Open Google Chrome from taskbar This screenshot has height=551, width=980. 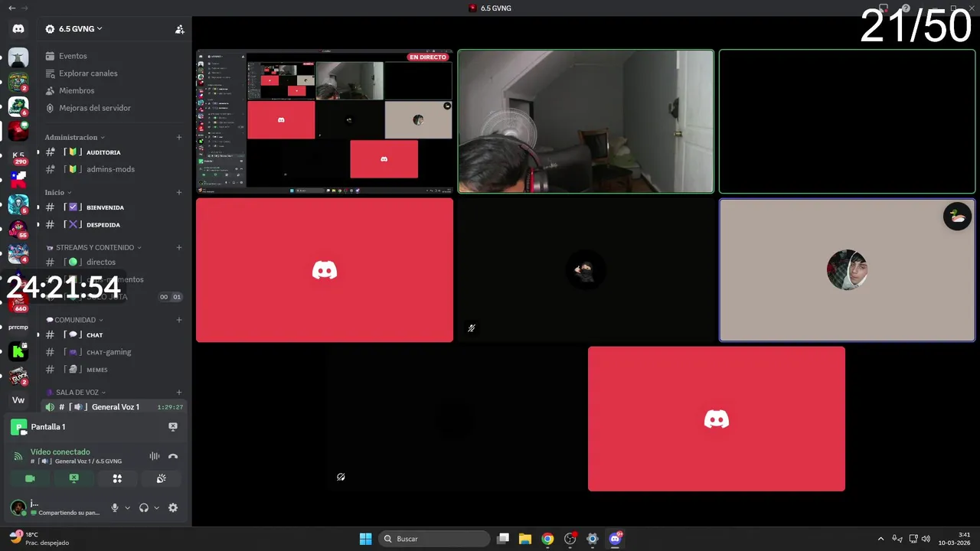547,539
